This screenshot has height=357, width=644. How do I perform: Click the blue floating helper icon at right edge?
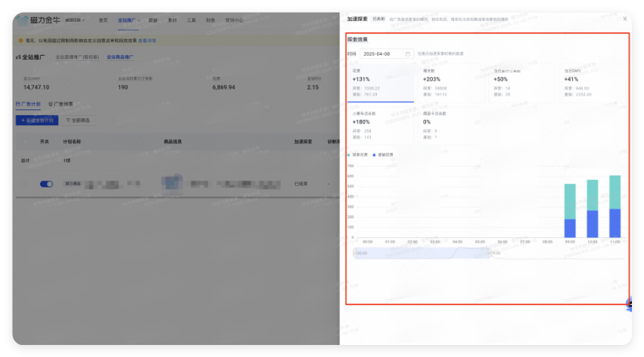tap(629, 304)
